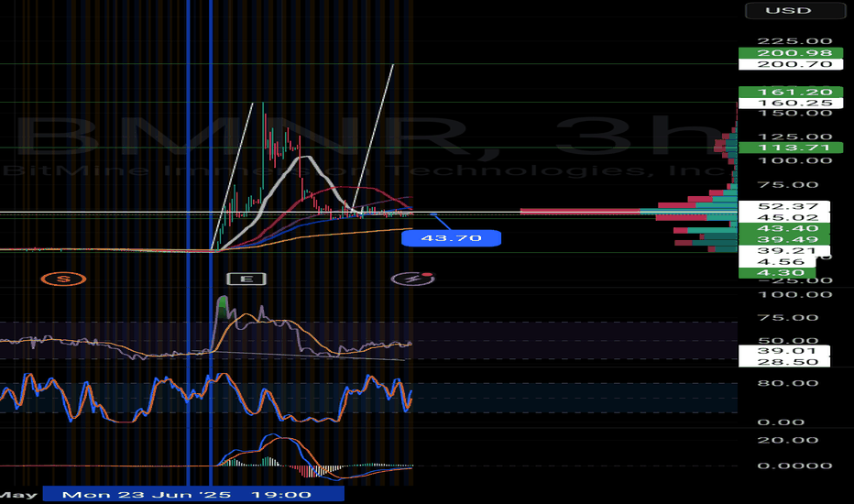854x504 pixels.
Task: Click the 80.00 stochastic axis label
Action: point(787,383)
